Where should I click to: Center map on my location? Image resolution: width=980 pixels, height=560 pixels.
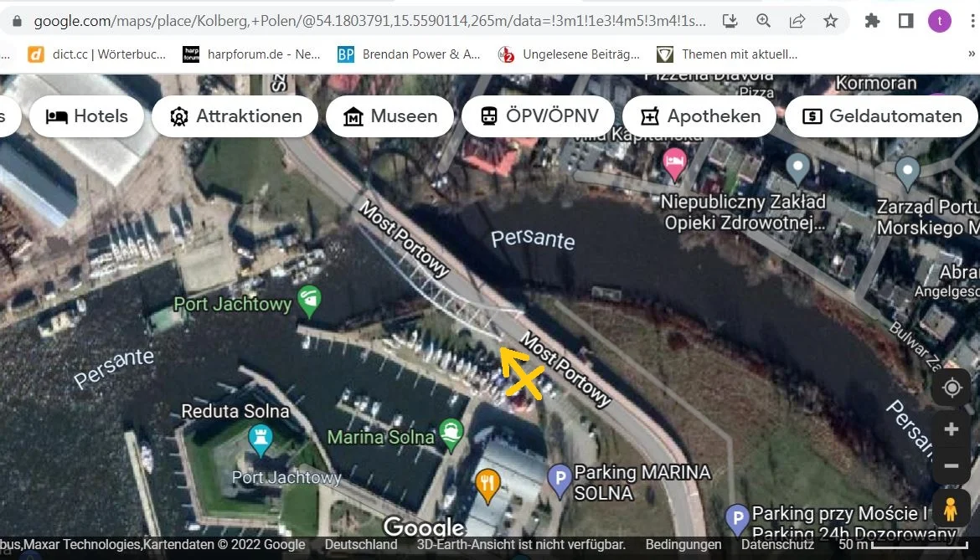[951, 388]
